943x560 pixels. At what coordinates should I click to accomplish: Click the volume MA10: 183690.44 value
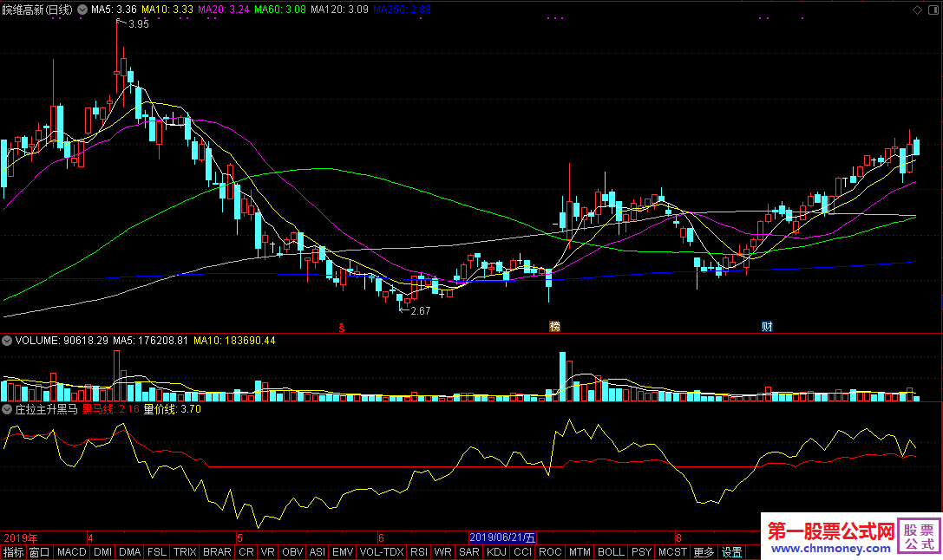click(x=234, y=341)
